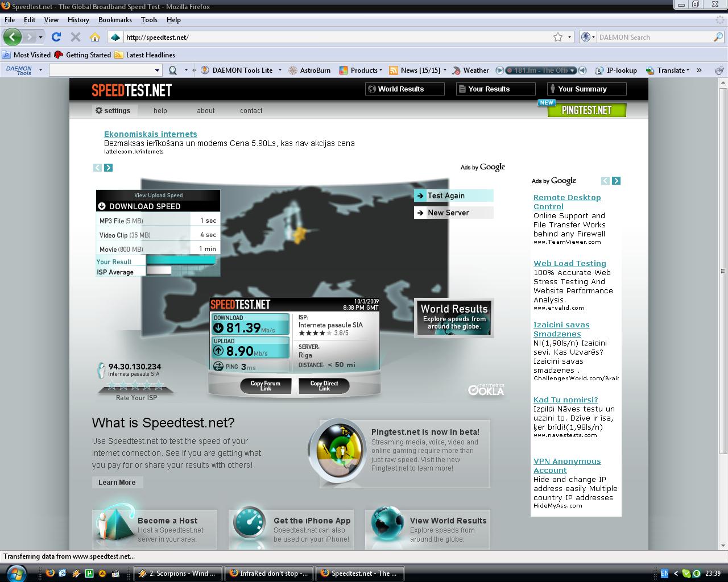Open the back/forward history dropdown
Viewport: 728px width, 582px height.
[40, 38]
